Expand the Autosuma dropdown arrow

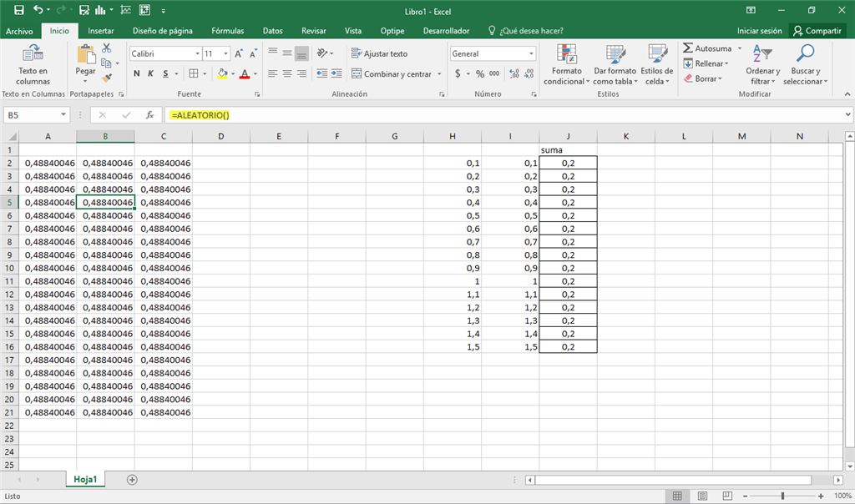pyautogui.click(x=740, y=48)
